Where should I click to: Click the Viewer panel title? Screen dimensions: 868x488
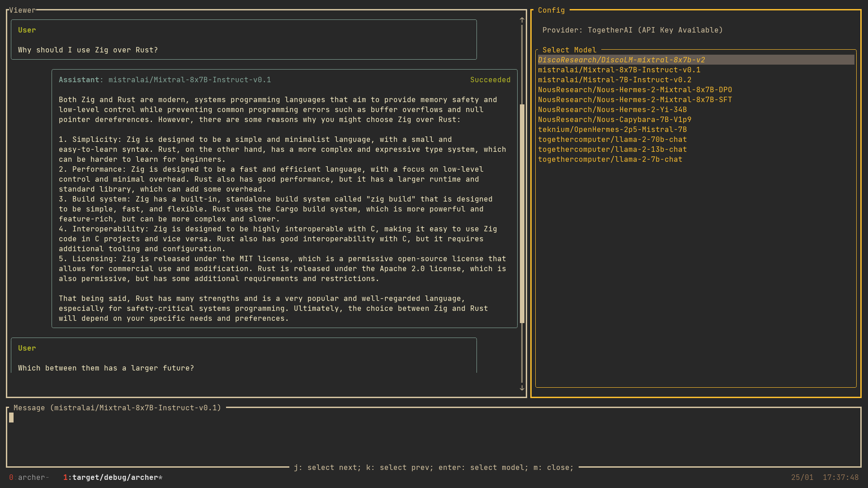(22, 10)
